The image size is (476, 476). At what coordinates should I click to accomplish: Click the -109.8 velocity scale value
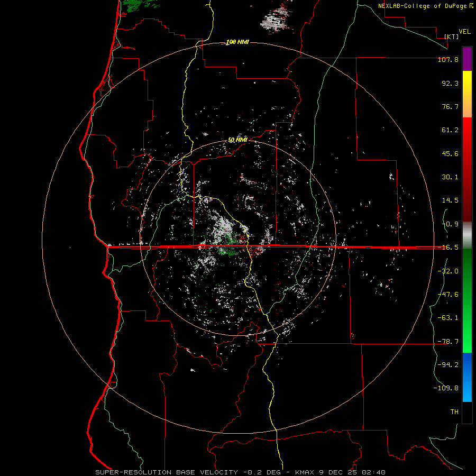tap(446, 388)
